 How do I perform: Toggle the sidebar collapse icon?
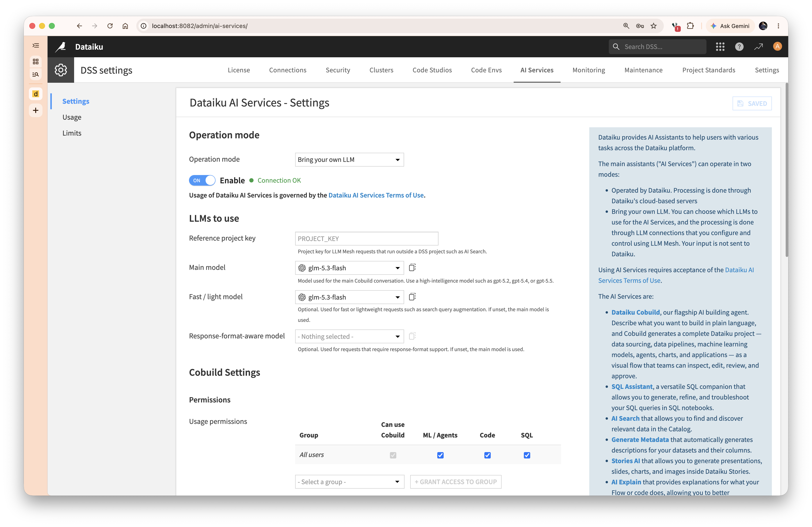(35, 45)
